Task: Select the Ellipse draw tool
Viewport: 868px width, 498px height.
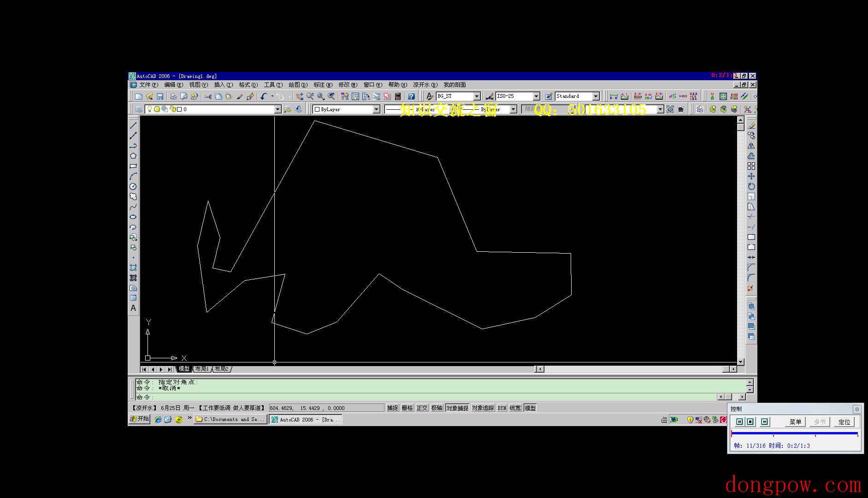Action: 133,217
